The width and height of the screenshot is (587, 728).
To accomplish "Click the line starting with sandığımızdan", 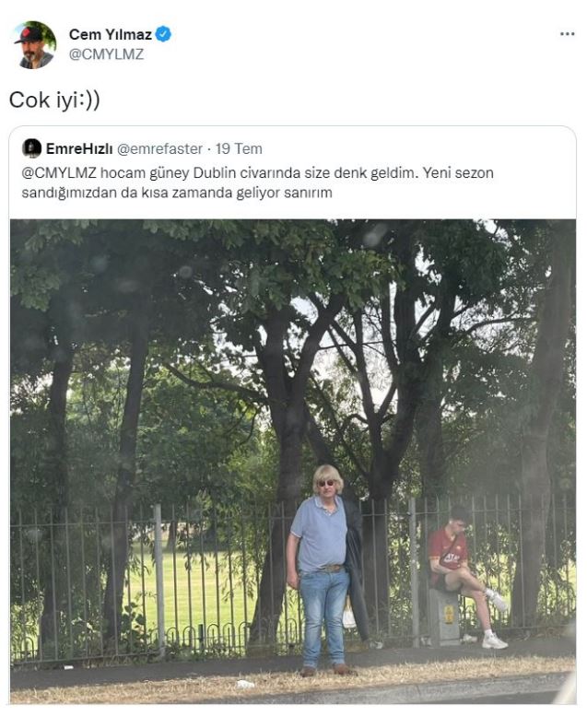I will [x=177, y=193].
